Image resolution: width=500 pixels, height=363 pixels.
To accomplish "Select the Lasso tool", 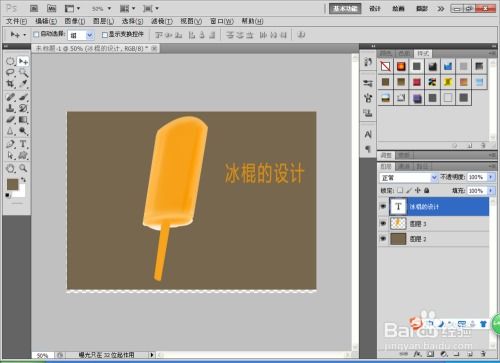I will coord(10,73).
